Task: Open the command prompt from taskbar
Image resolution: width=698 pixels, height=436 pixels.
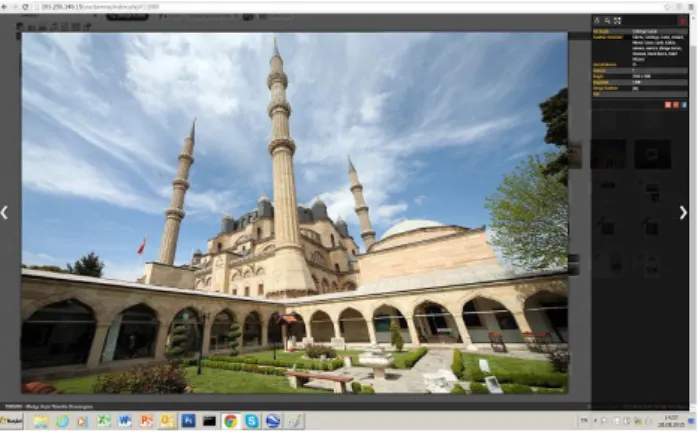Action: point(209,421)
